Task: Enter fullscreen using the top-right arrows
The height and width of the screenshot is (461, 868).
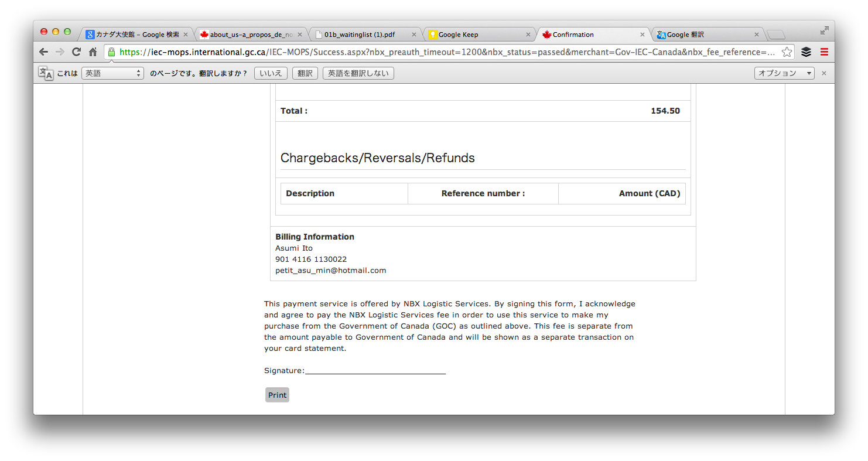Action: coord(824,30)
